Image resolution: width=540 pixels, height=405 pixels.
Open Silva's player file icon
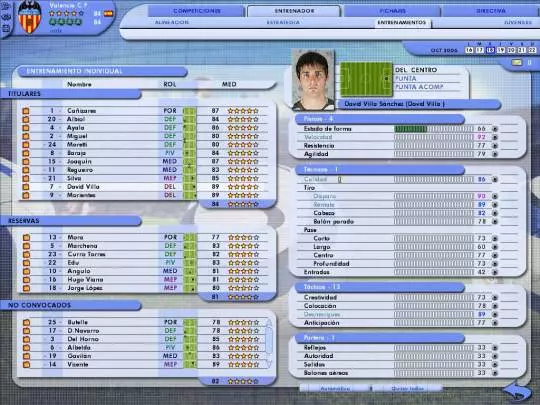tap(26, 178)
